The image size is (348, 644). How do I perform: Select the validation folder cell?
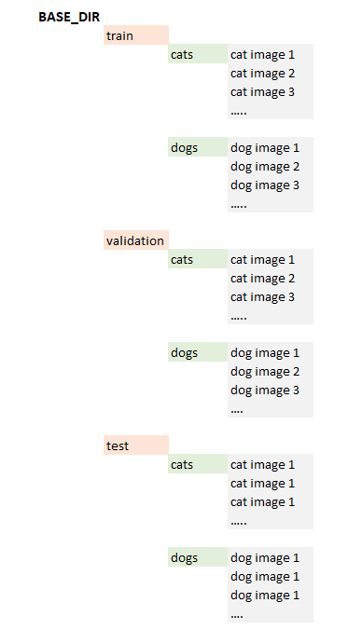[136, 240]
